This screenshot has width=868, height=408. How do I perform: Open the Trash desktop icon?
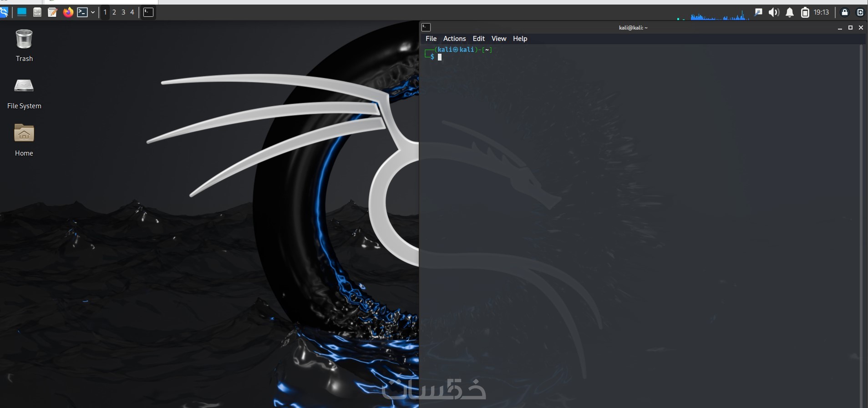click(x=24, y=45)
